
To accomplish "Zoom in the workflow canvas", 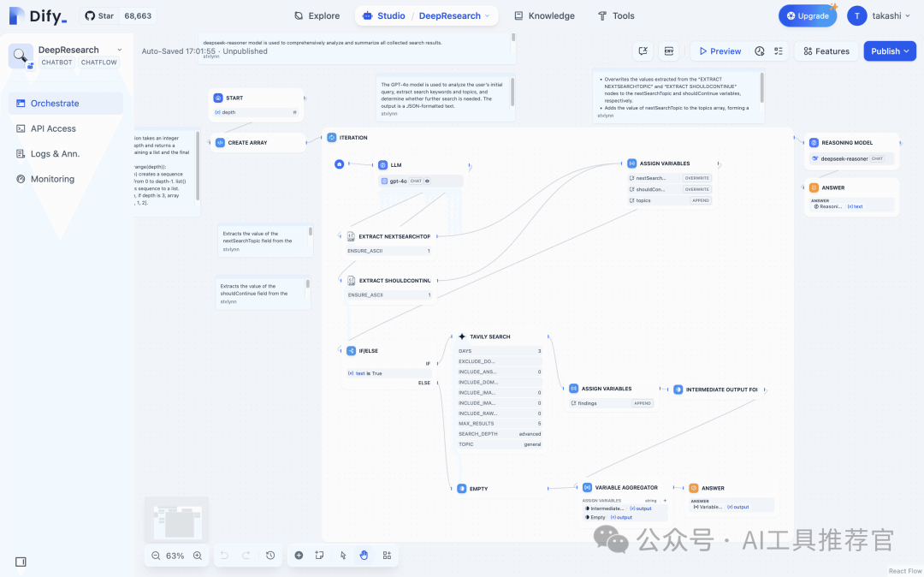I will tap(198, 556).
